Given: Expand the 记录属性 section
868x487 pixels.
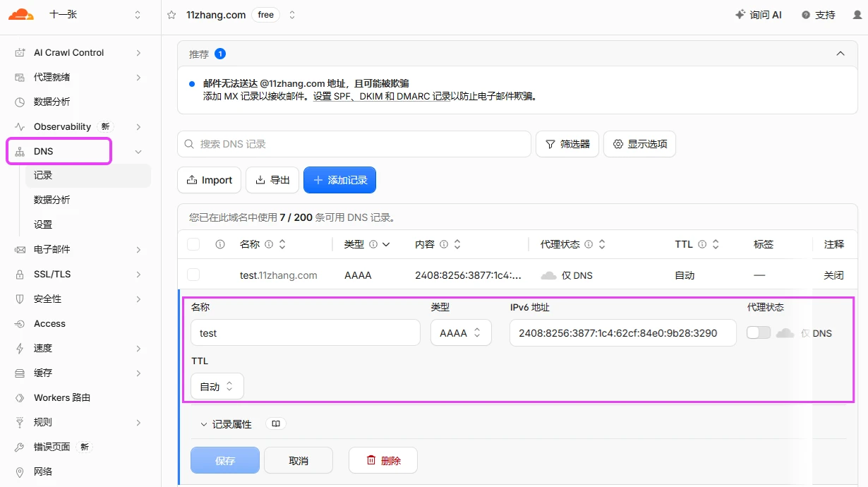Looking at the screenshot, I should (226, 424).
